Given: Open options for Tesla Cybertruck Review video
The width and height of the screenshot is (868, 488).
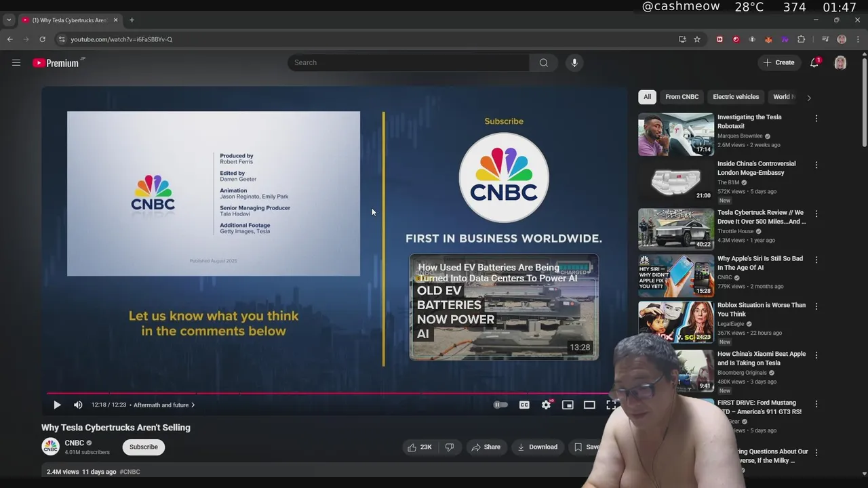Looking at the screenshot, I should [x=816, y=214].
